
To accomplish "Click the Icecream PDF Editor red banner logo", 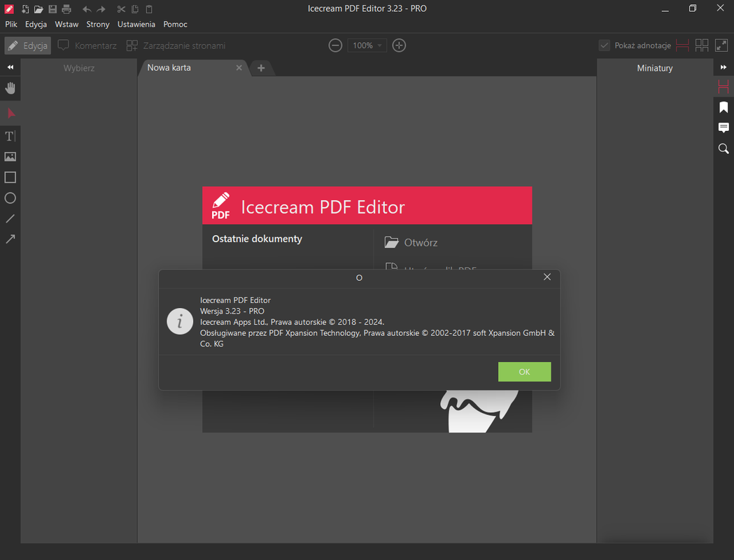I will pyautogui.click(x=220, y=206).
